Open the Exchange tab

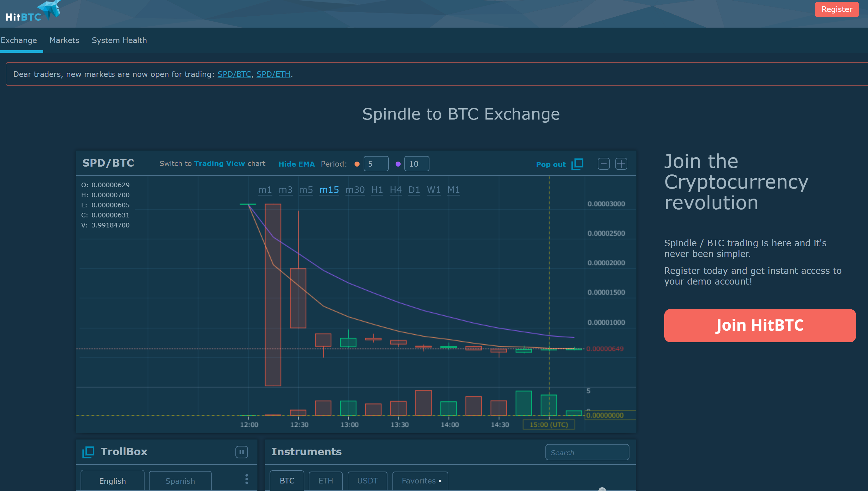(x=19, y=40)
